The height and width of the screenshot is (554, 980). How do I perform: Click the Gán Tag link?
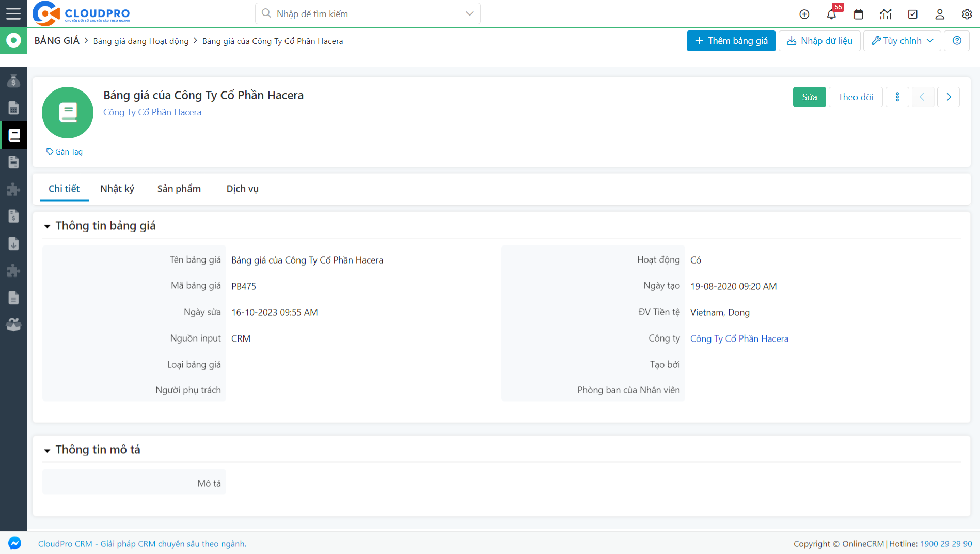pyautogui.click(x=65, y=152)
